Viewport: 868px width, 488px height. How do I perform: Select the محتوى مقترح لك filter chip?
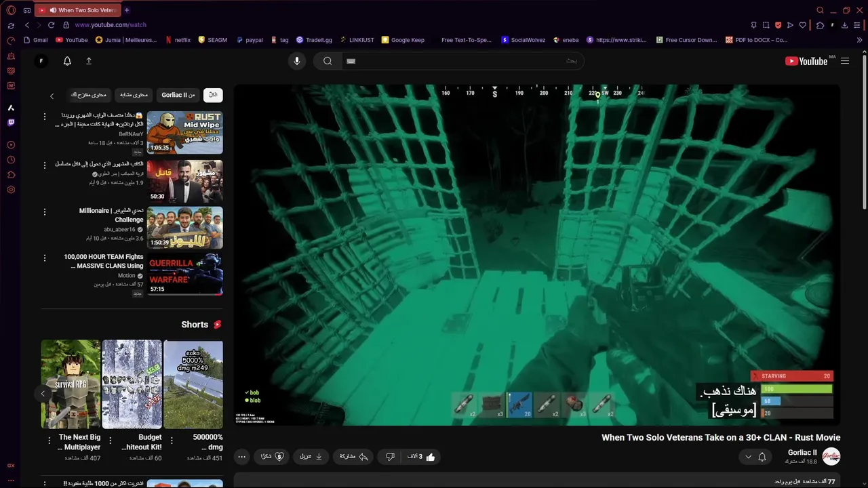click(89, 95)
